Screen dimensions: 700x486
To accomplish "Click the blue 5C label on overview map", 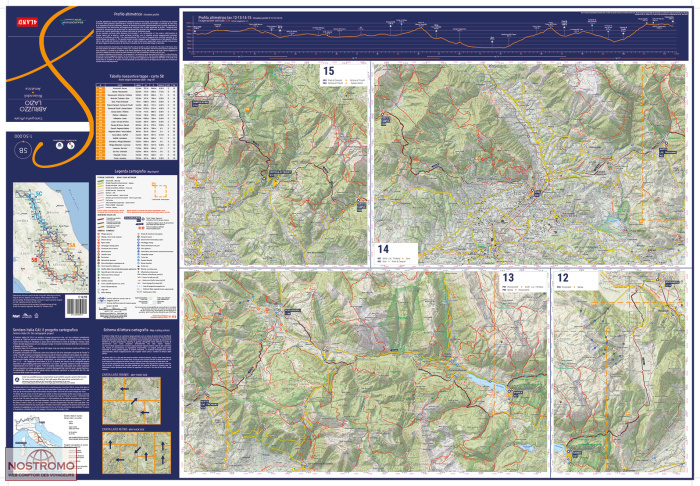I will 39,193.
